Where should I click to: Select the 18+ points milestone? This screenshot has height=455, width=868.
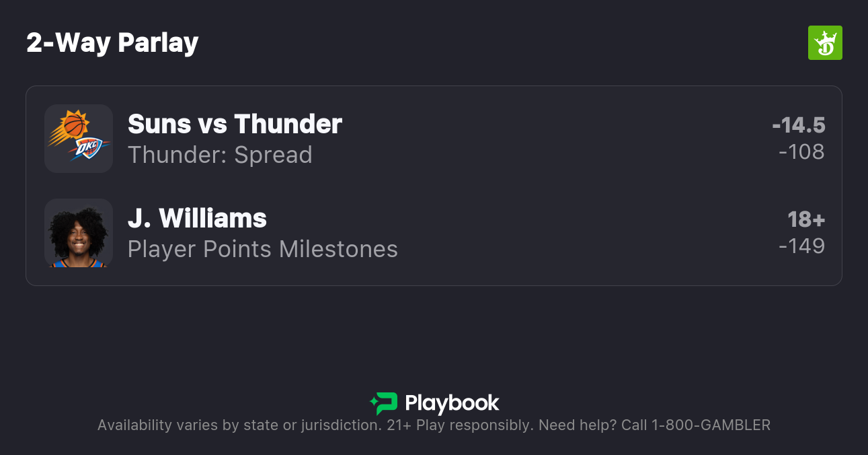806,219
